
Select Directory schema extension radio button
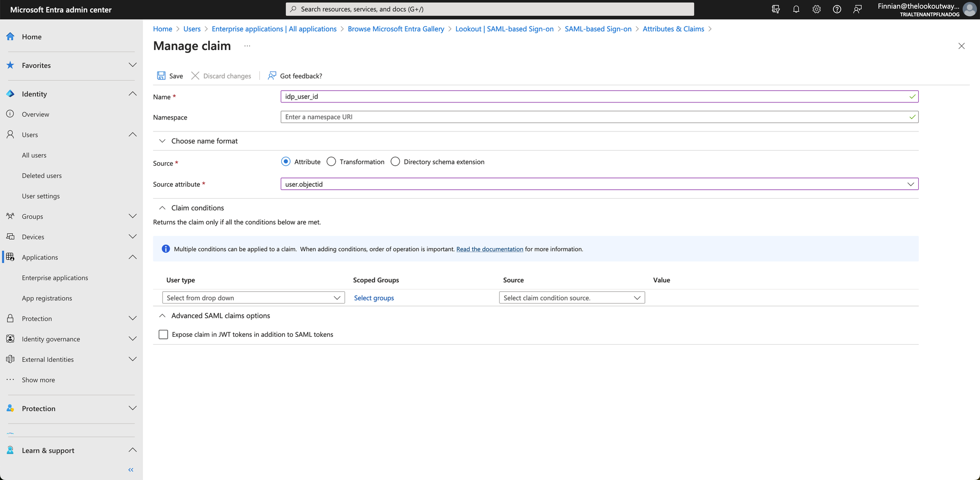coord(395,162)
